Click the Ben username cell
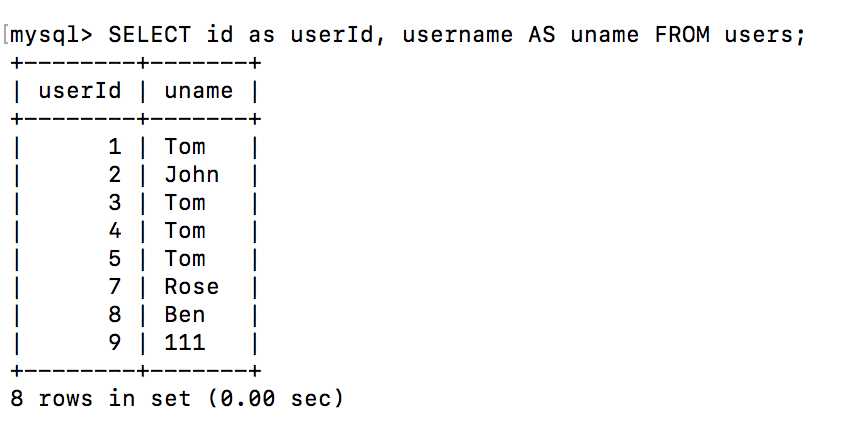 click(x=185, y=314)
